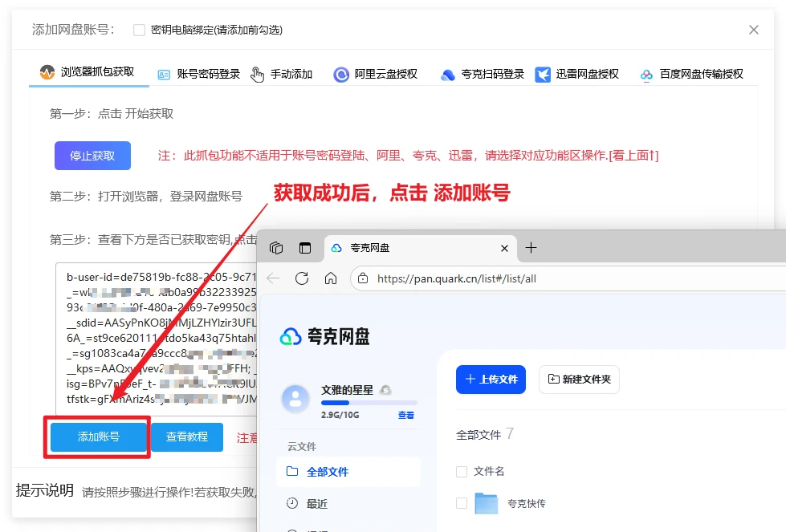The height and width of the screenshot is (532, 786).
Task: Click the site lock icon in address bar
Action: click(x=363, y=278)
